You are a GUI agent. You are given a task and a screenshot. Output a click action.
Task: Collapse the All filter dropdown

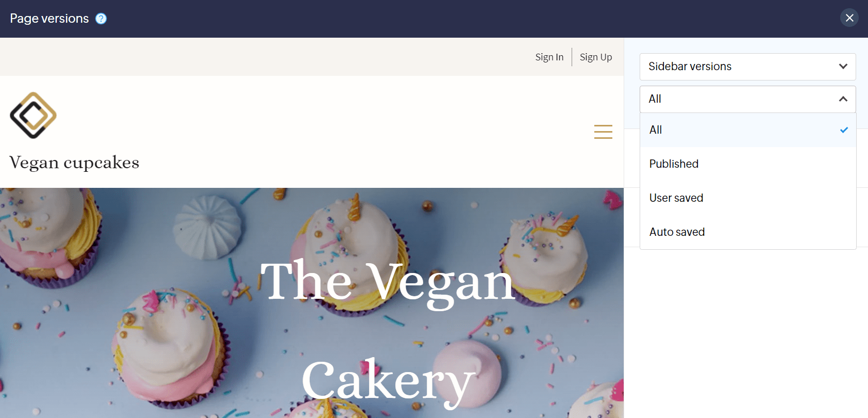pyautogui.click(x=747, y=99)
